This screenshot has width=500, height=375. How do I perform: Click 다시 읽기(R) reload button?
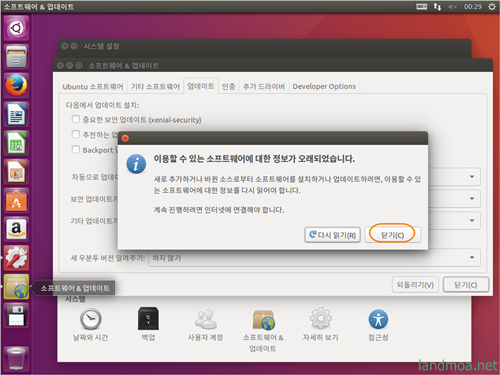click(x=333, y=235)
